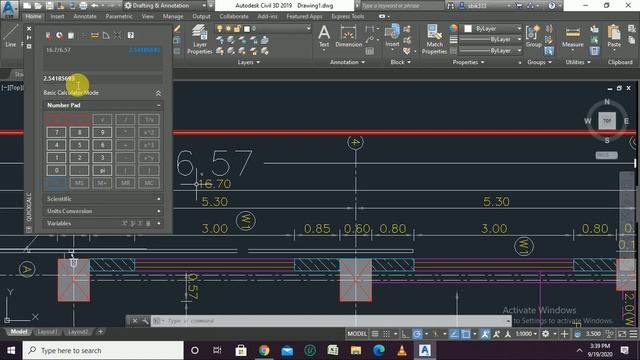This screenshot has height=360, width=640.
Task: Expand the Annotation panel dropdown
Action: tap(347, 62)
